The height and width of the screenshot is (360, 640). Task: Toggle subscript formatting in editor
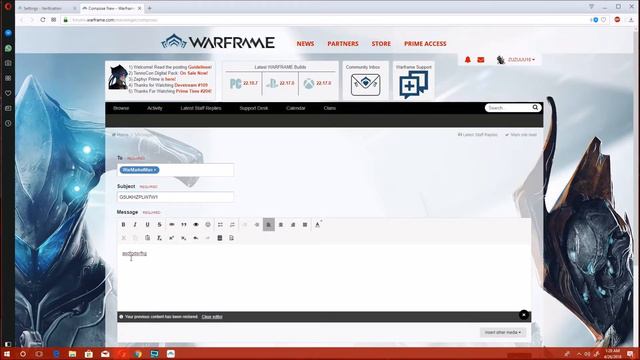point(184,238)
